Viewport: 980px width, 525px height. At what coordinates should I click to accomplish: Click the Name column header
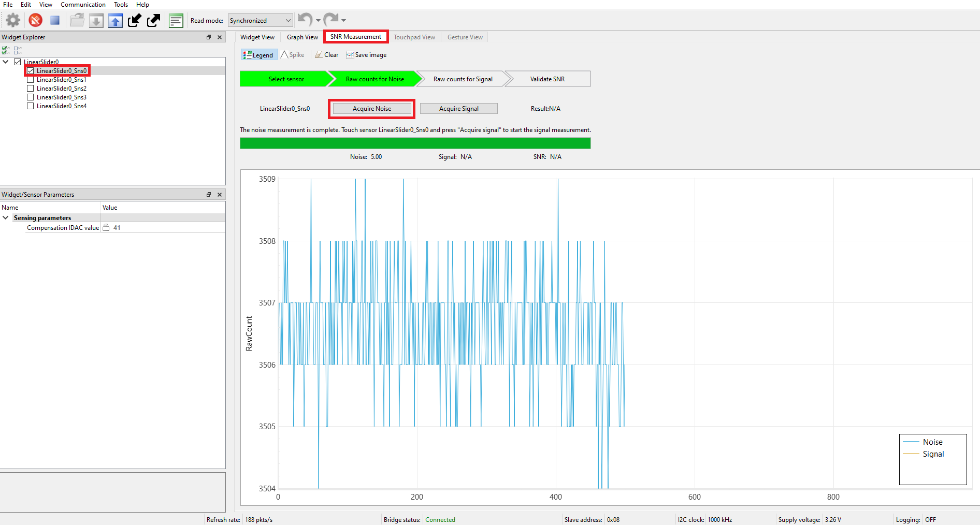pyautogui.click(x=50, y=208)
